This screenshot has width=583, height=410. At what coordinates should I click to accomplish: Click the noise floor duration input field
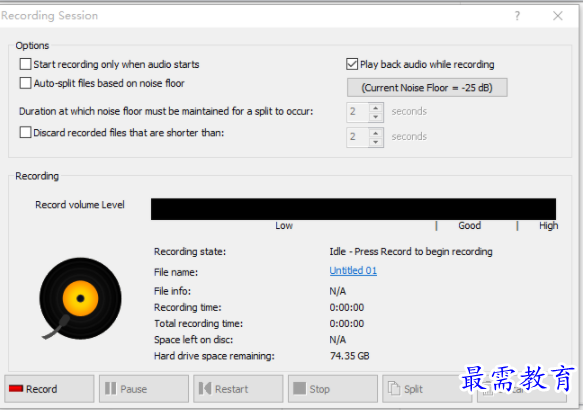[x=358, y=112]
